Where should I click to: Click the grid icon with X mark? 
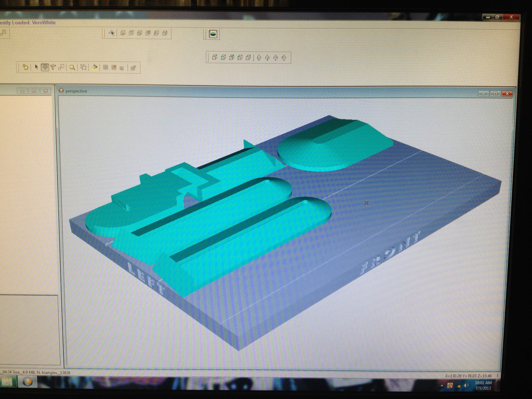pyautogui.click(x=134, y=68)
